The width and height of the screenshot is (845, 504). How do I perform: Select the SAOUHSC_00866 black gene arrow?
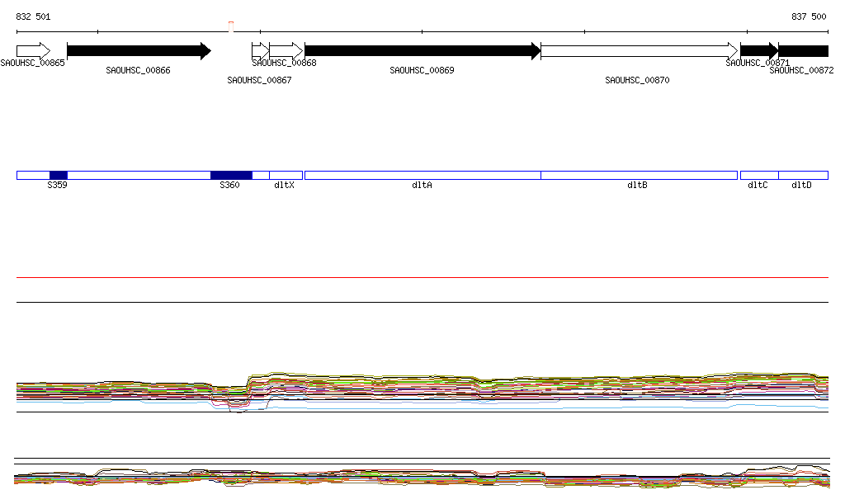pyautogui.click(x=139, y=51)
